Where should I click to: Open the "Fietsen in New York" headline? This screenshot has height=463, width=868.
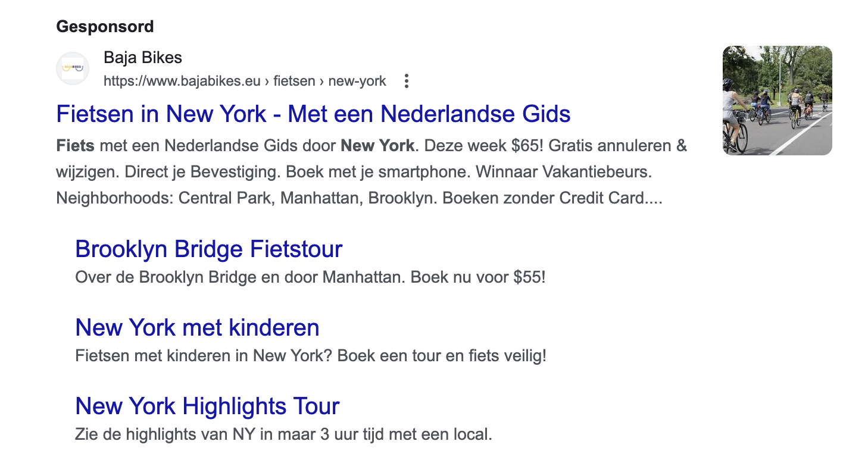pos(313,114)
